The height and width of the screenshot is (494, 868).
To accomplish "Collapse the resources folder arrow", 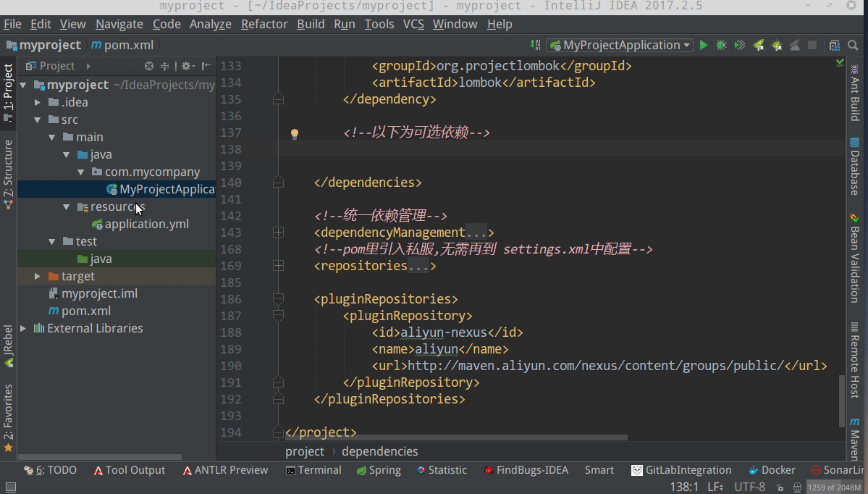I will [x=66, y=207].
